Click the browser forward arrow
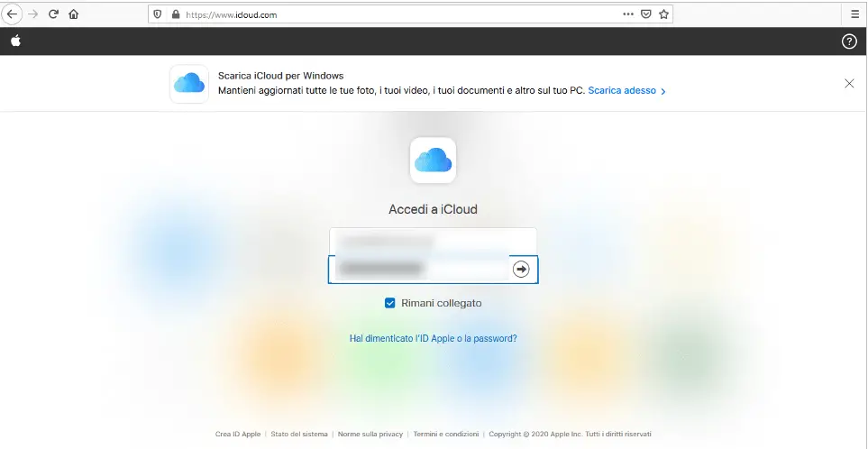 pyautogui.click(x=33, y=14)
